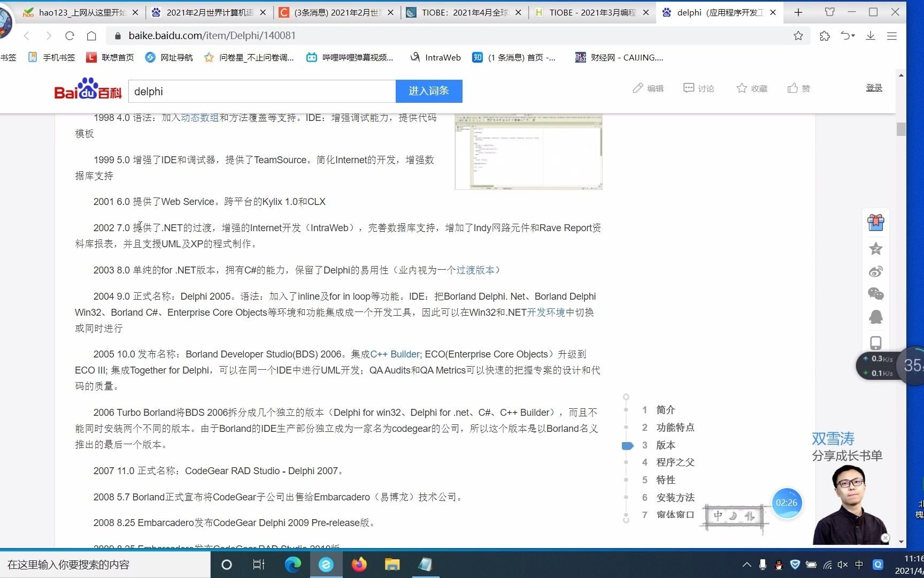Open the 动态数组 link
The height and width of the screenshot is (578, 924).
click(200, 118)
